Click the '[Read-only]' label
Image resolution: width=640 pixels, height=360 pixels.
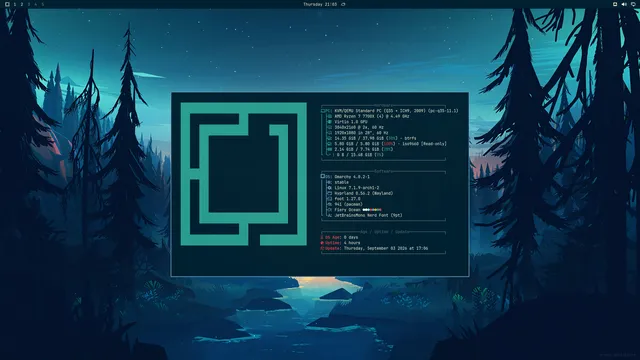pos(434,144)
